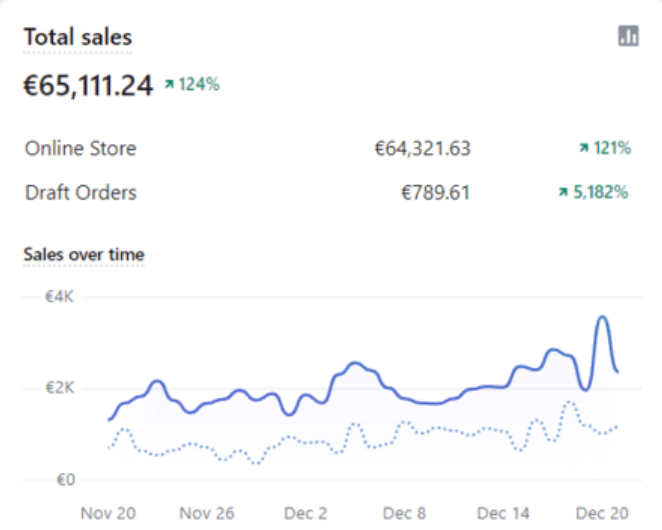This screenshot has height=530, width=662.
Task: Click the 124% growth arrow indicator
Action: coord(170,85)
